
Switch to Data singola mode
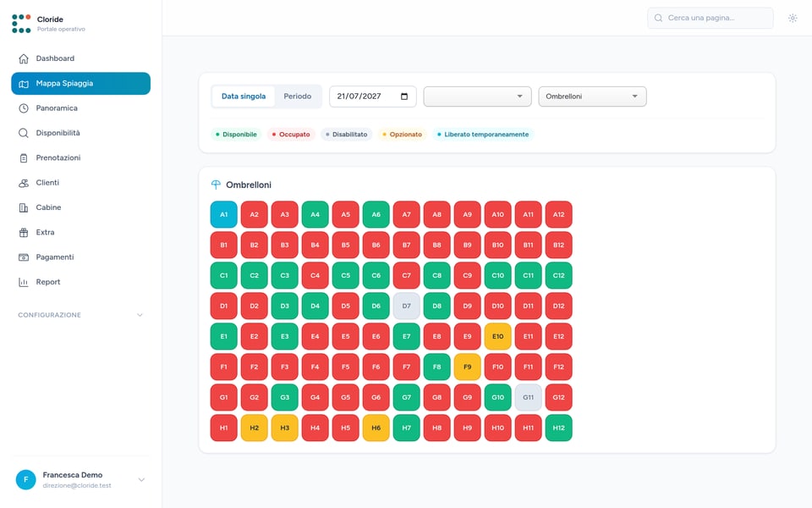tap(244, 97)
